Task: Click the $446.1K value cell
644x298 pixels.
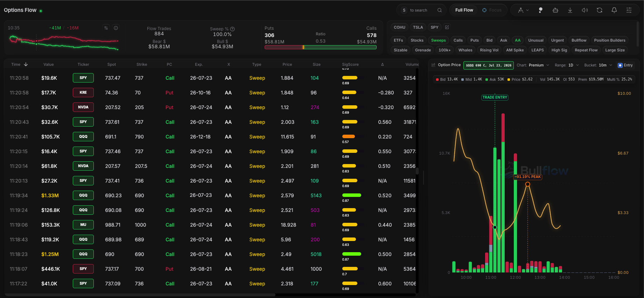Action: tap(51, 269)
